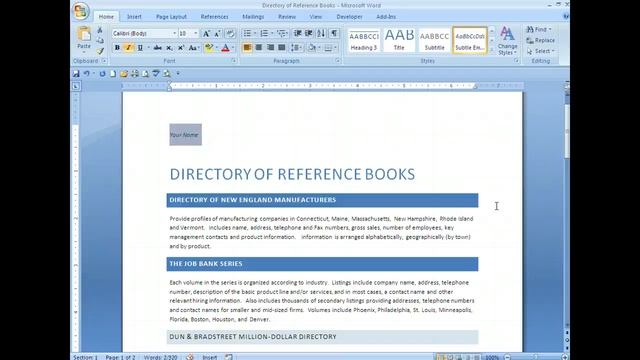Expand the multilevel list dropdown
The width and height of the screenshot is (640, 360).
pyautogui.click(x=287, y=33)
